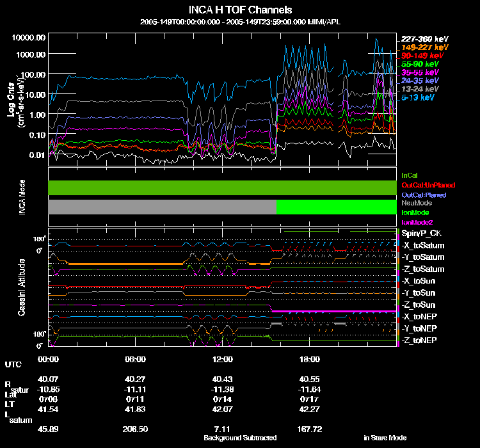480x448 pixels.
Task: Click the bottom row value '45.89'
Action: 48,429
